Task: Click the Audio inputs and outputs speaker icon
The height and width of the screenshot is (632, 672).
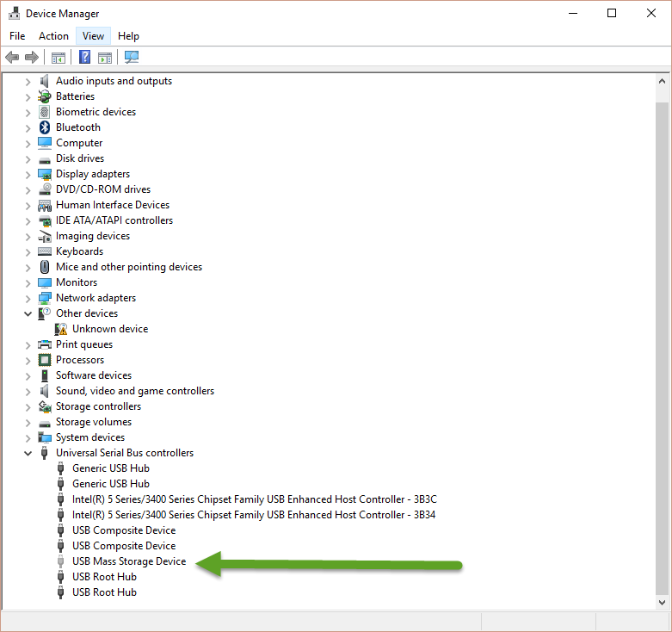Action: (44, 81)
